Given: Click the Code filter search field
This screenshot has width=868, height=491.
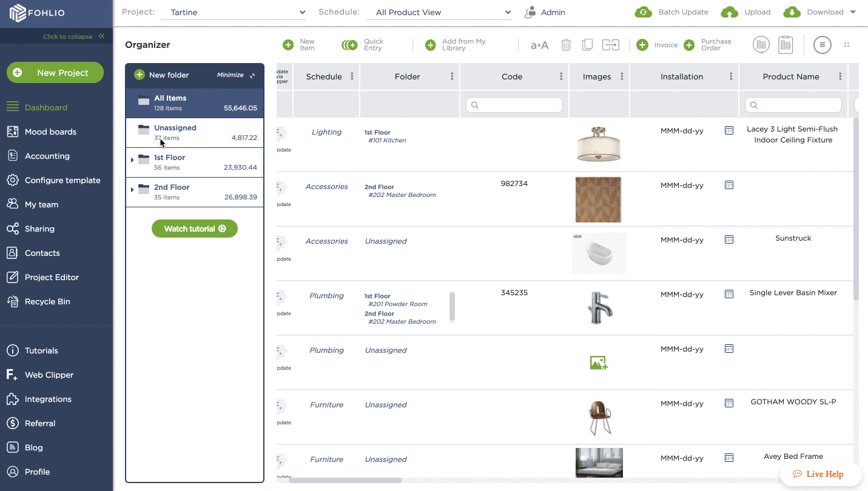Looking at the screenshot, I should tap(514, 105).
